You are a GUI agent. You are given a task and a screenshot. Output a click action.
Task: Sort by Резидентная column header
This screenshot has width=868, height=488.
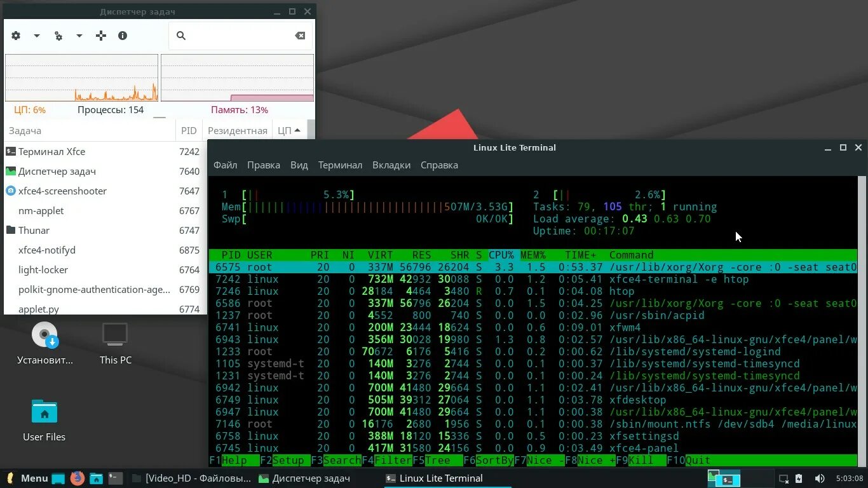click(238, 130)
